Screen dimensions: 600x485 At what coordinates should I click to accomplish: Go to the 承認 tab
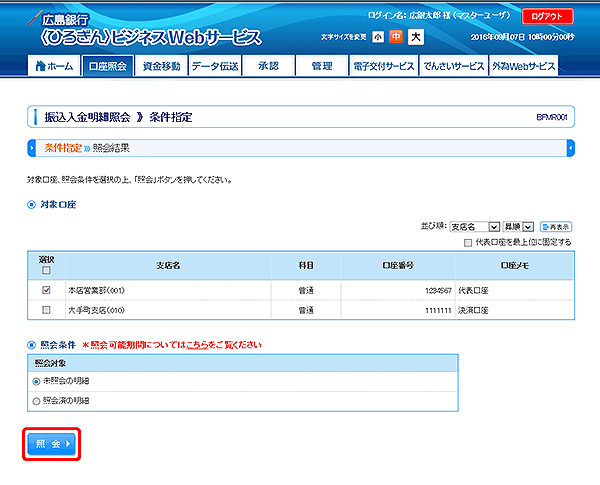click(268, 66)
